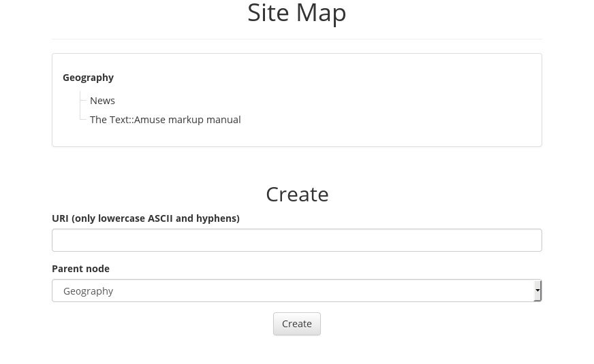The width and height of the screenshot is (594, 364).
Task: Click the tree connector beside the markup manual entry
Action: pyautogui.click(x=83, y=120)
